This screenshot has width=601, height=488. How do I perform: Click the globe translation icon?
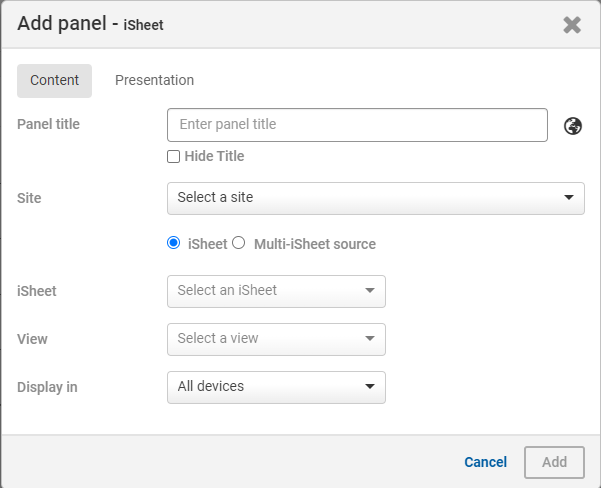(x=573, y=126)
